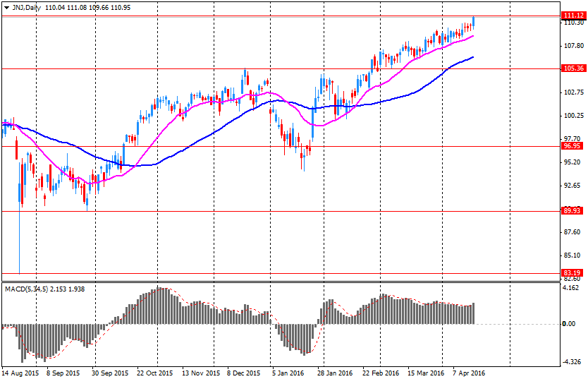Click the 7 Apr 2016 date label
The height and width of the screenshot is (379, 588).
(469, 373)
